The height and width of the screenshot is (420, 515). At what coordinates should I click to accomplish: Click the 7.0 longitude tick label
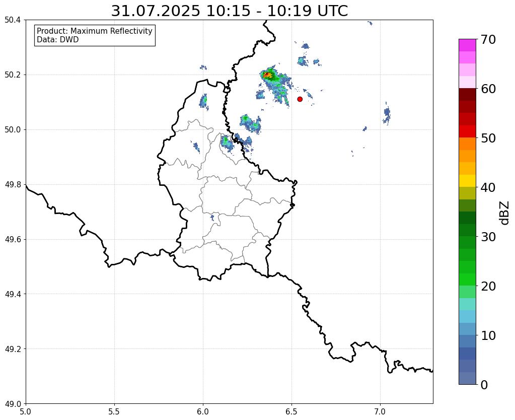[380, 411]
